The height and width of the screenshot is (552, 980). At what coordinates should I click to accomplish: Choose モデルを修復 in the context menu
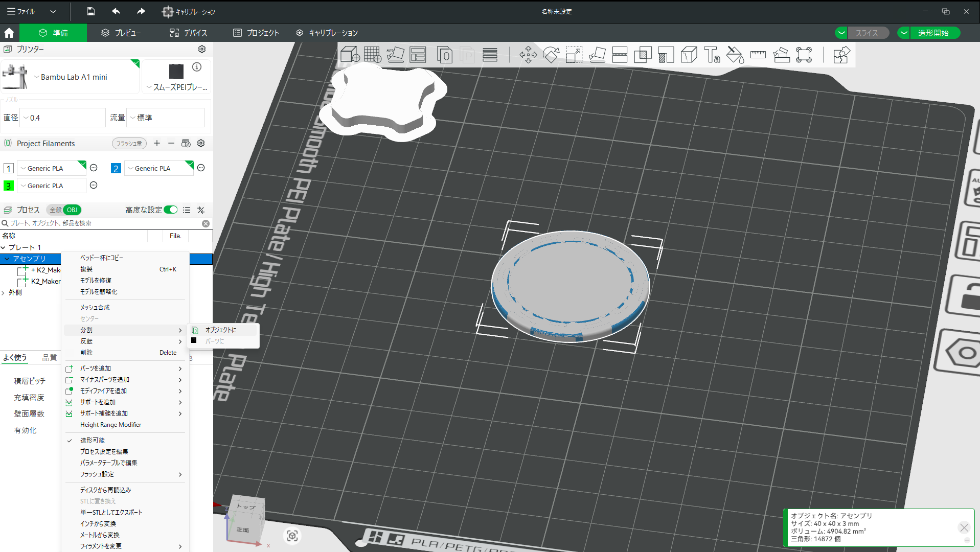(x=125, y=280)
